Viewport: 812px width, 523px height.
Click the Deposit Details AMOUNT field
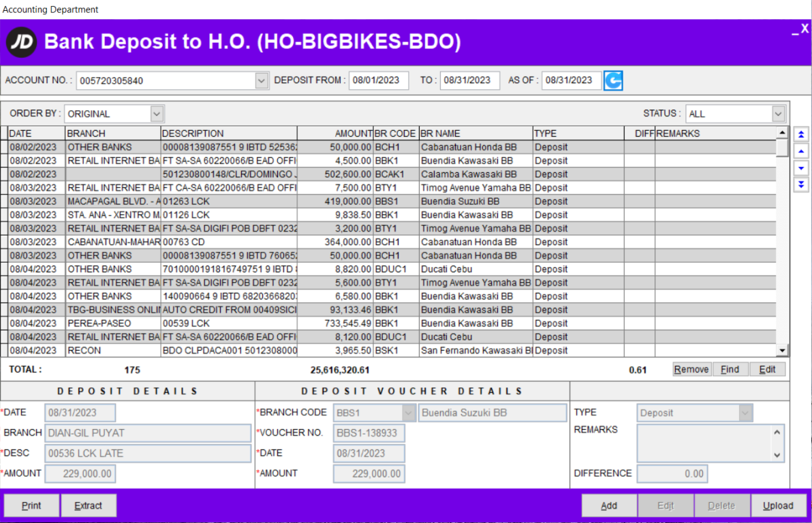coord(80,473)
